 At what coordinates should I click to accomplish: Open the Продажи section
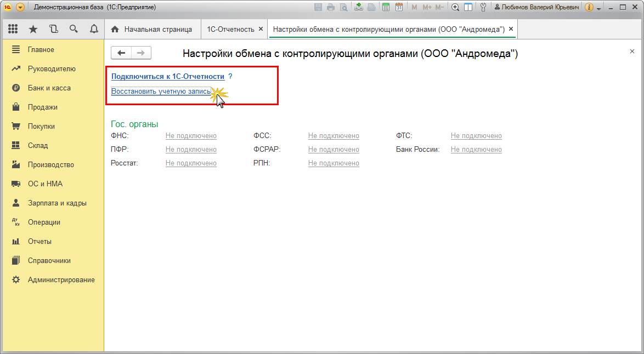point(53,107)
